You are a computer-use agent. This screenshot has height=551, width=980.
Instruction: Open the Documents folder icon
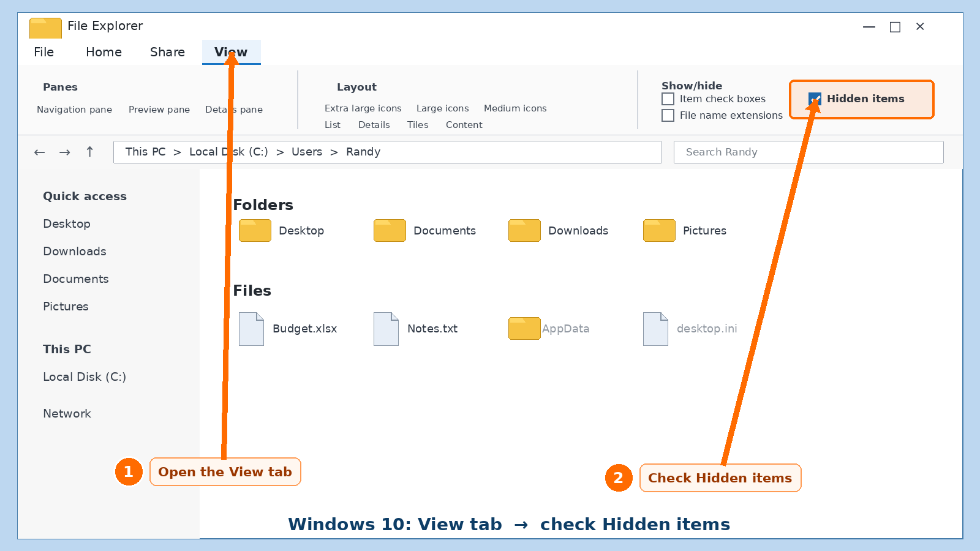pos(390,230)
